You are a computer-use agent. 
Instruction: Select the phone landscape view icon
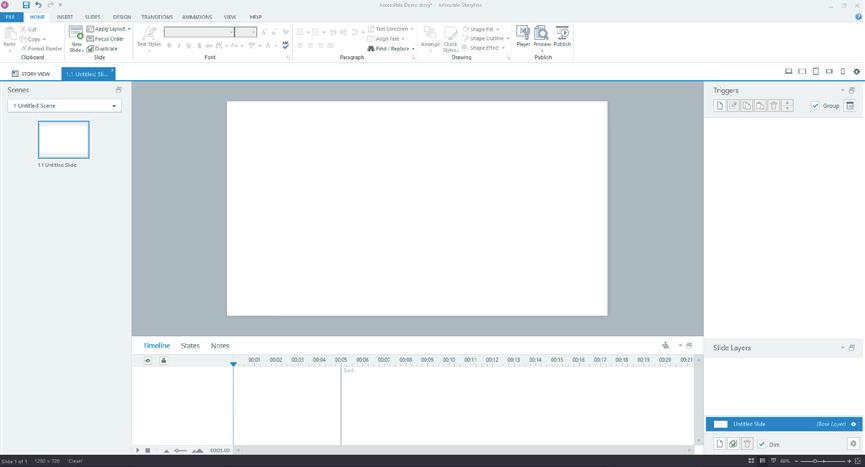829,71
